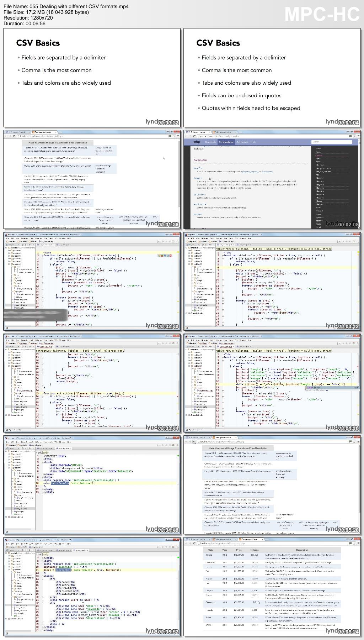
Task: Click the 'Resolution: 1280x720' line
Action: (28, 18)
